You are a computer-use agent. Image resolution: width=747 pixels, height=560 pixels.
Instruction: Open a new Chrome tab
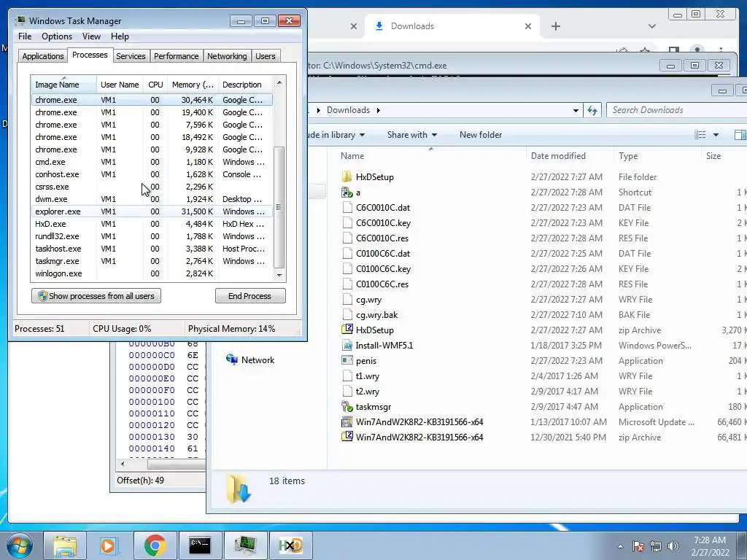tap(555, 26)
